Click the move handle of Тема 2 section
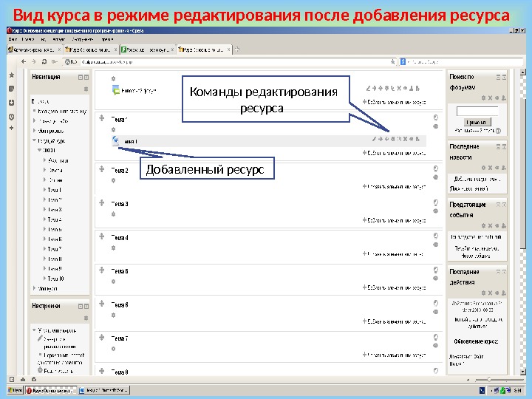 tap(101, 169)
